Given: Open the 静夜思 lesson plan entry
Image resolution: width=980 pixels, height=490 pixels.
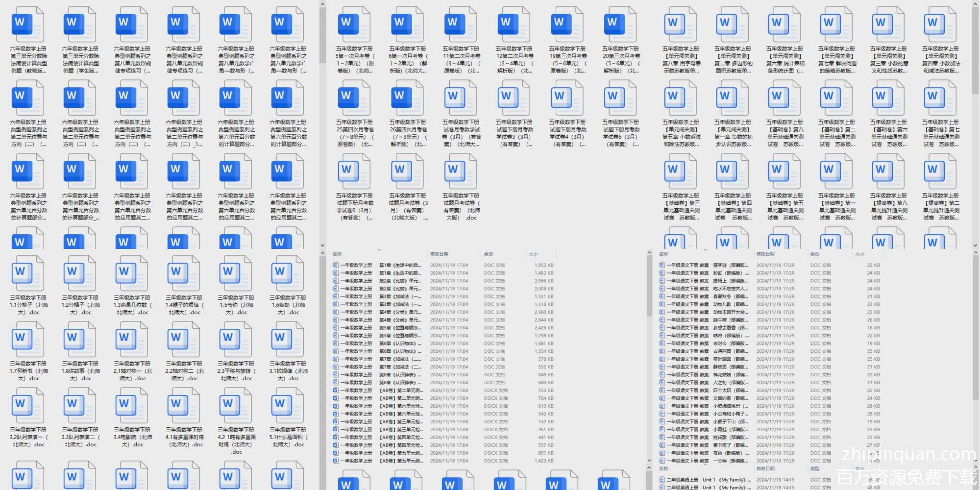Looking at the screenshot, I should [730, 367].
